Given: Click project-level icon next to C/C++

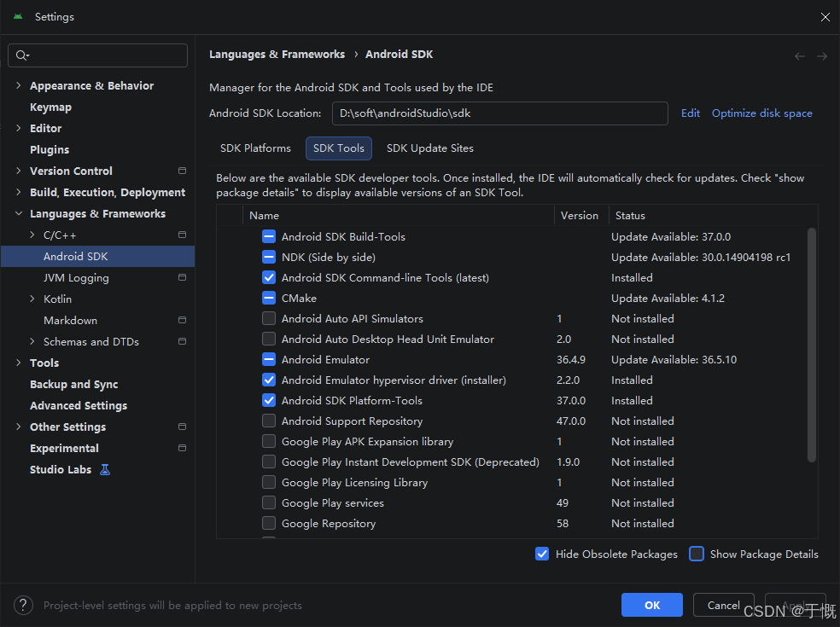Looking at the screenshot, I should (182, 235).
